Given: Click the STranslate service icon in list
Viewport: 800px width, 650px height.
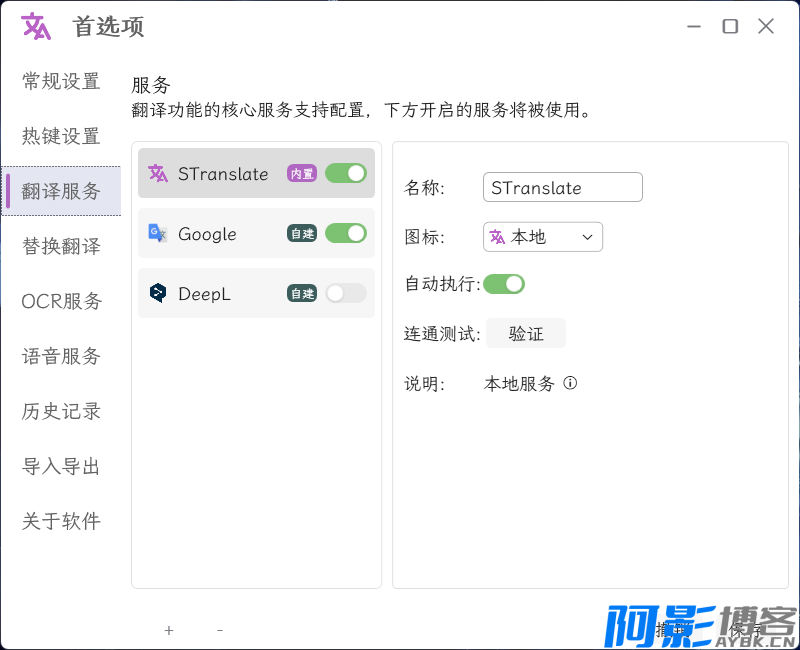Looking at the screenshot, I should 158,173.
